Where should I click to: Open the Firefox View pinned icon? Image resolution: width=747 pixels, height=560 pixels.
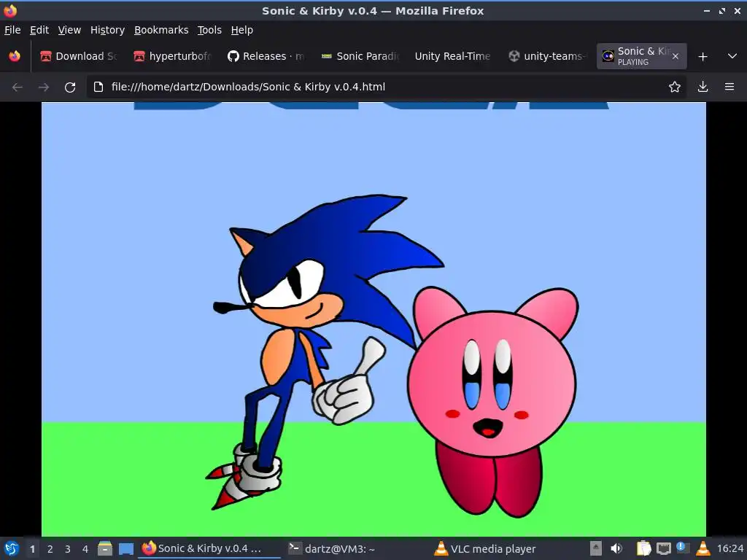[x=15, y=56]
